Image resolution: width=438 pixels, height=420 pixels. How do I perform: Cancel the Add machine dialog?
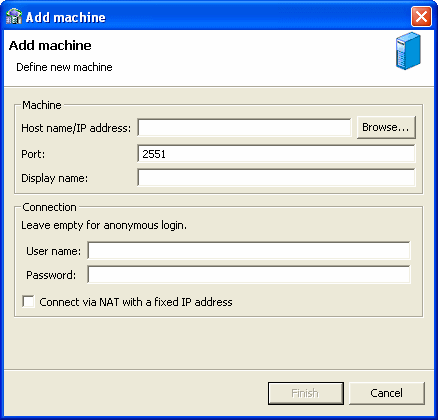(x=387, y=393)
